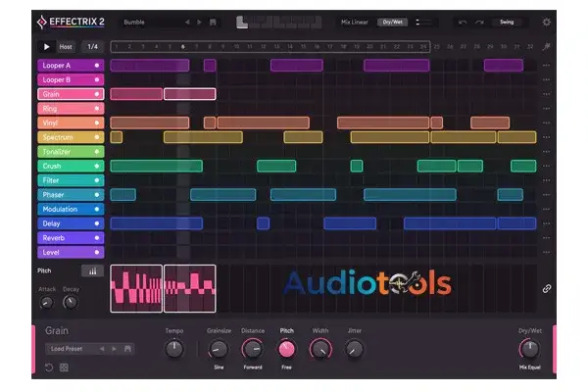
Task: Click step 6 on the timeline
Action: point(183,47)
